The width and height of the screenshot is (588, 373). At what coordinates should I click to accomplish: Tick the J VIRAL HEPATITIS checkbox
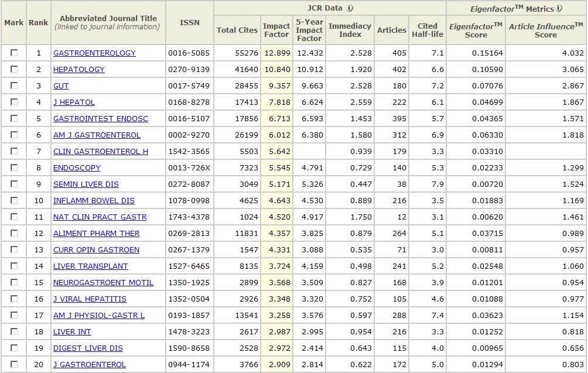tap(14, 299)
